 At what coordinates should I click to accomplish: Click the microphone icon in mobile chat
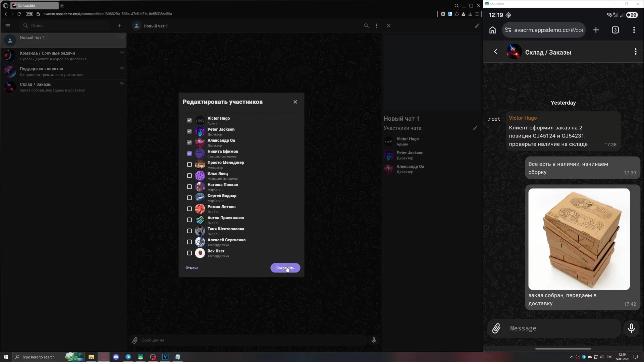[631, 328]
